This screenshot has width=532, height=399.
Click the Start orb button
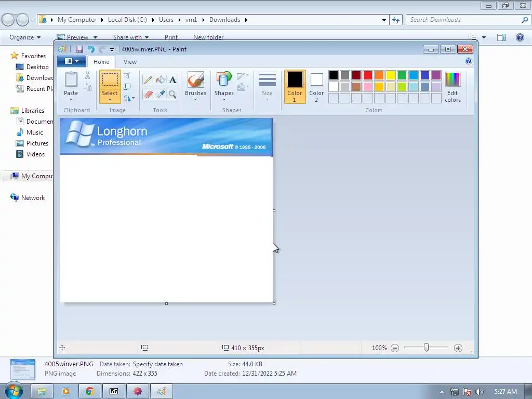pyautogui.click(x=14, y=391)
